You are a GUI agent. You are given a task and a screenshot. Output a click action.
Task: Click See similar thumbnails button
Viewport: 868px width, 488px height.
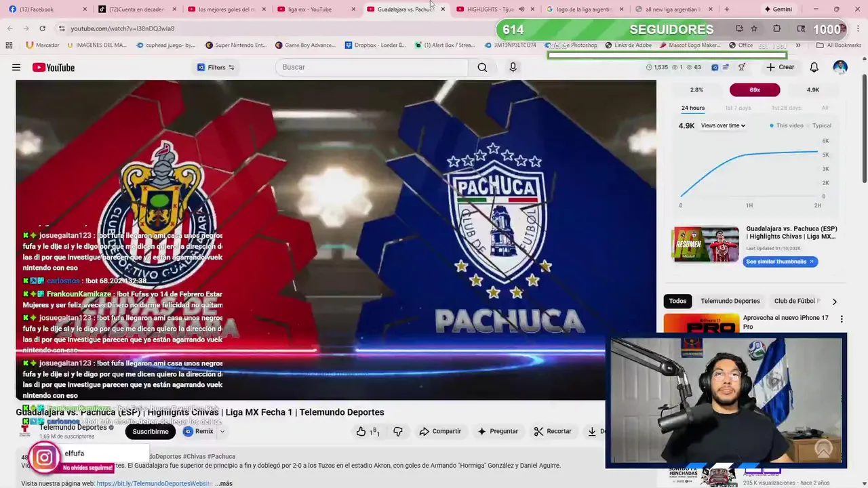[x=780, y=262]
